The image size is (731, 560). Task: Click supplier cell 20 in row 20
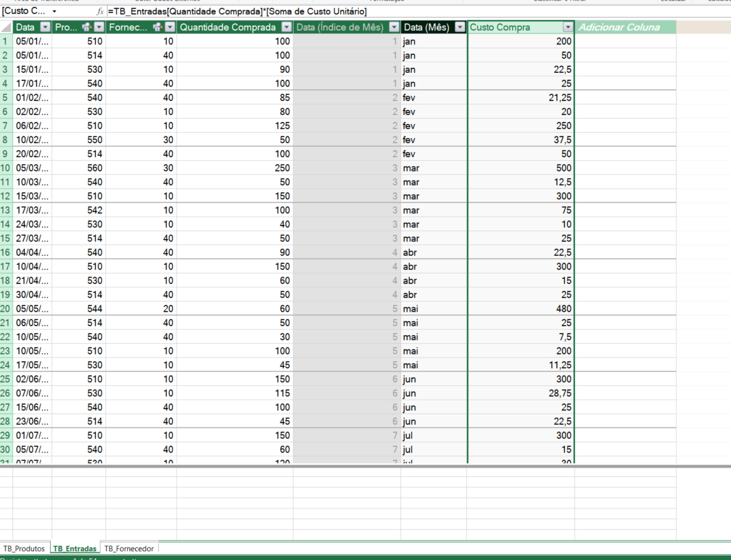[x=141, y=309]
